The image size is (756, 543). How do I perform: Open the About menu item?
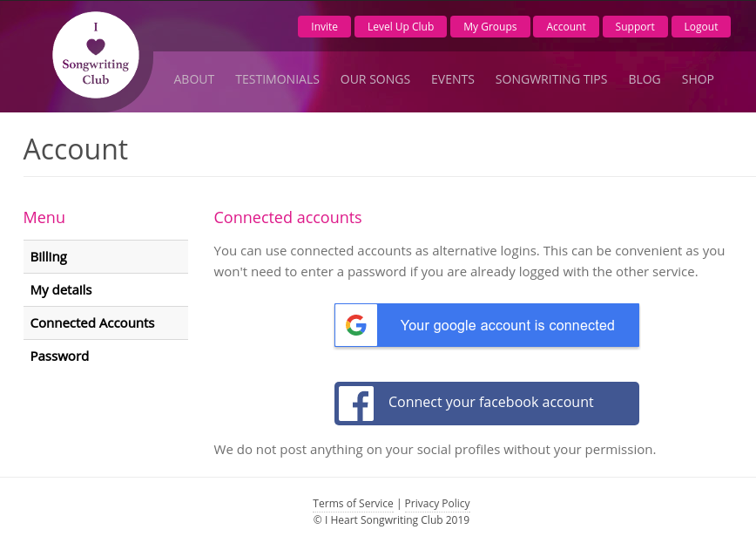point(194,79)
